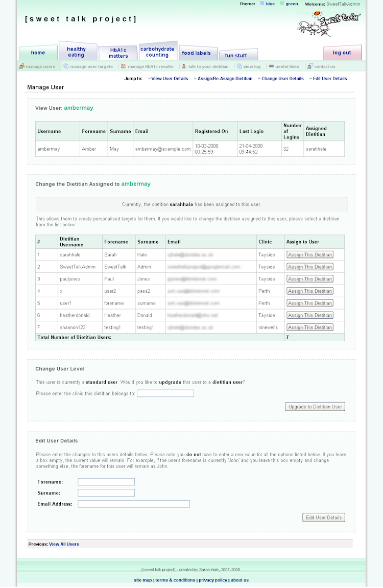383x588 pixels.
Task: Click Upgrade to Dietitian User button
Action: point(315,407)
